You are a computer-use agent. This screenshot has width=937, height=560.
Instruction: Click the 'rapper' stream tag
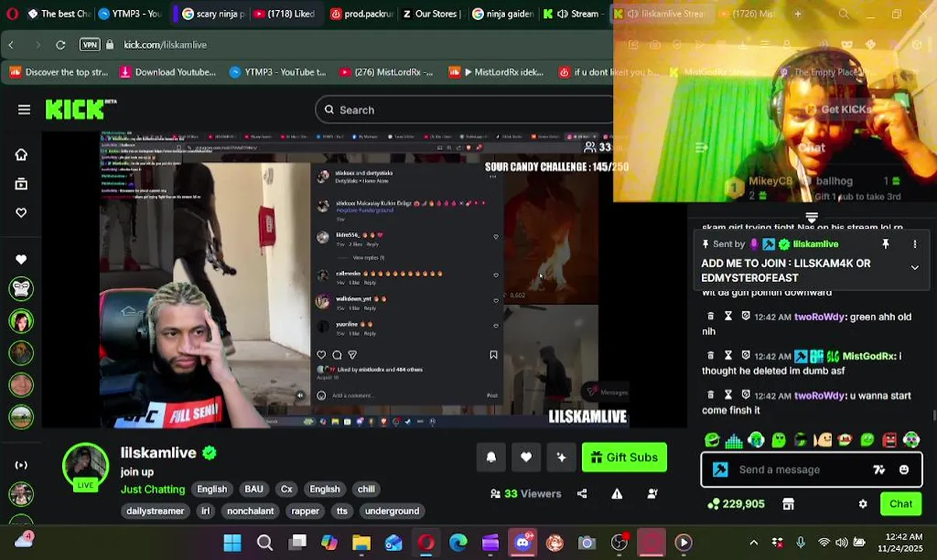click(x=305, y=511)
